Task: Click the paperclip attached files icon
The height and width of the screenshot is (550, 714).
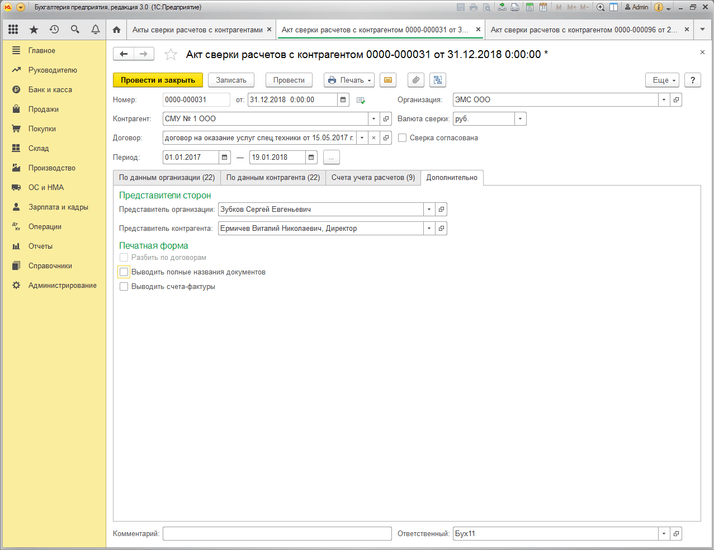Action: tap(413, 80)
